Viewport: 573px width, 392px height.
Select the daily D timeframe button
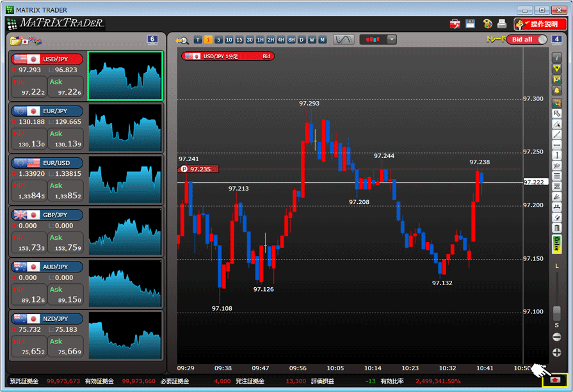(302, 40)
